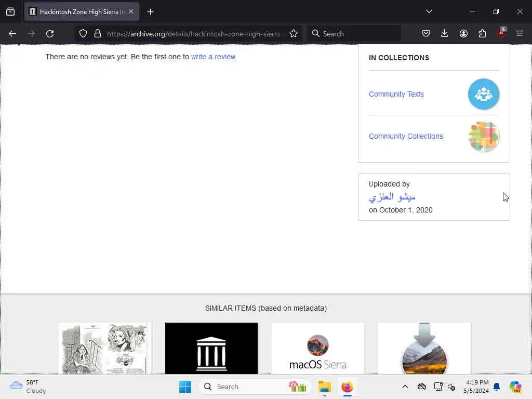Bookmark this page with the star
Screen dimensions: 532x399
tap(294, 34)
